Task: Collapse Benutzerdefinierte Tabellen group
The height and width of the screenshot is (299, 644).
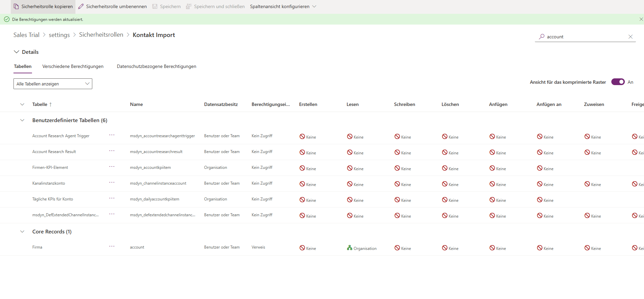Action: point(22,120)
